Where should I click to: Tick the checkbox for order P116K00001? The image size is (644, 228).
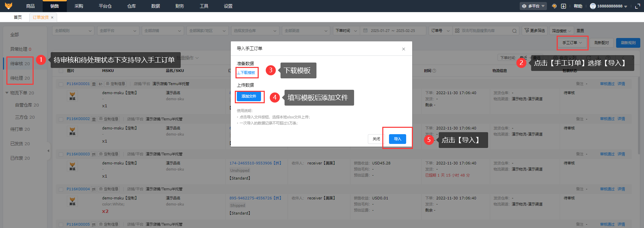click(61, 84)
